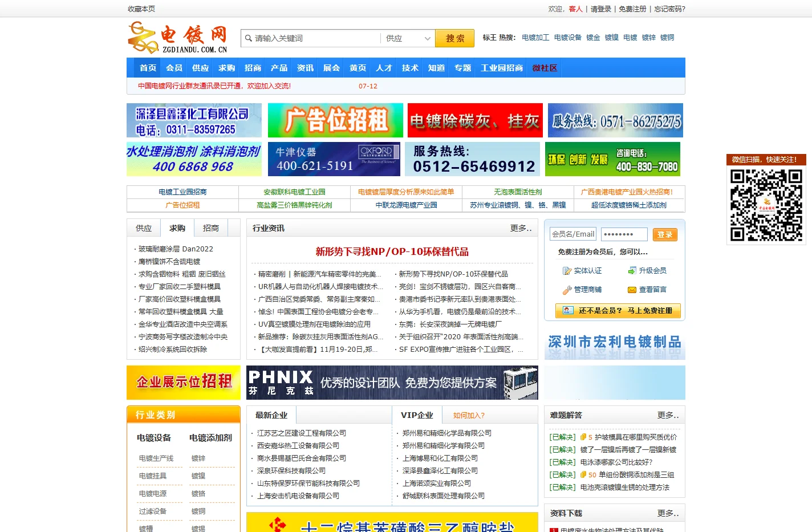Click the PHNIX 芬尼克兹 banner

click(x=392, y=383)
